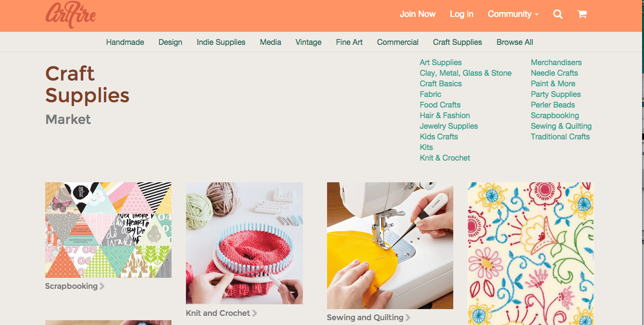Click the Log in link
Viewport: 644px width, 325px height.
pyautogui.click(x=461, y=14)
